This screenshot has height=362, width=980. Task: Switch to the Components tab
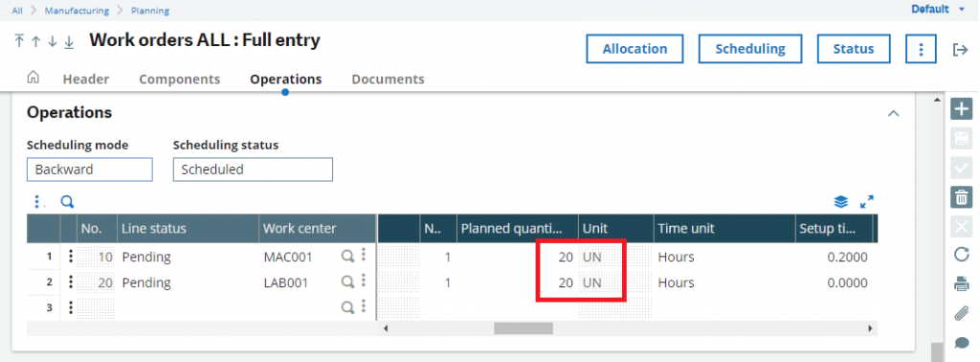point(179,79)
